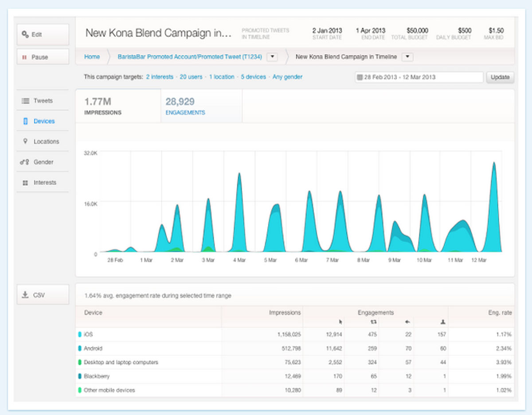Click the cursor clicks engagement column header

click(340, 321)
